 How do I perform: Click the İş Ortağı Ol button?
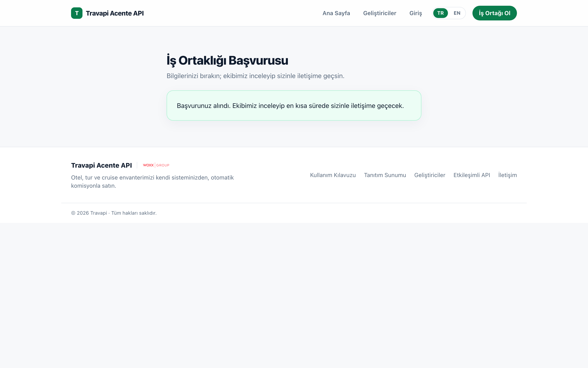pos(494,13)
